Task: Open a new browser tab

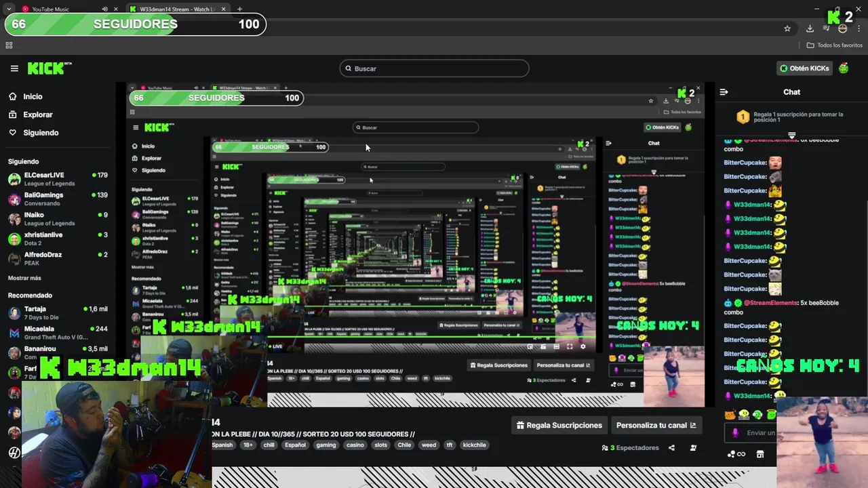Action: tap(239, 9)
